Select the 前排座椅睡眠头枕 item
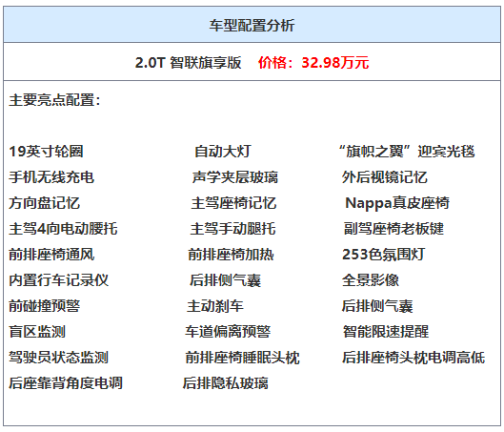 243,358
